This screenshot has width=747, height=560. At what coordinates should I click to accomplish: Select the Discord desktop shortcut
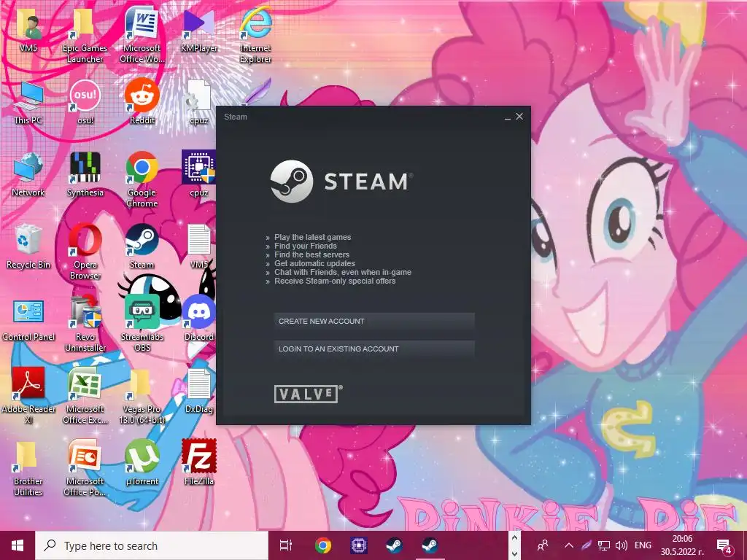(199, 319)
